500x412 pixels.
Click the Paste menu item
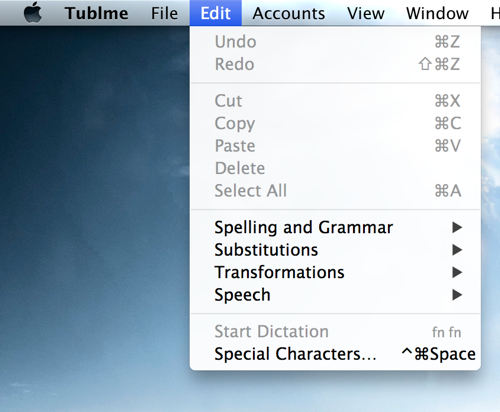tap(335, 146)
